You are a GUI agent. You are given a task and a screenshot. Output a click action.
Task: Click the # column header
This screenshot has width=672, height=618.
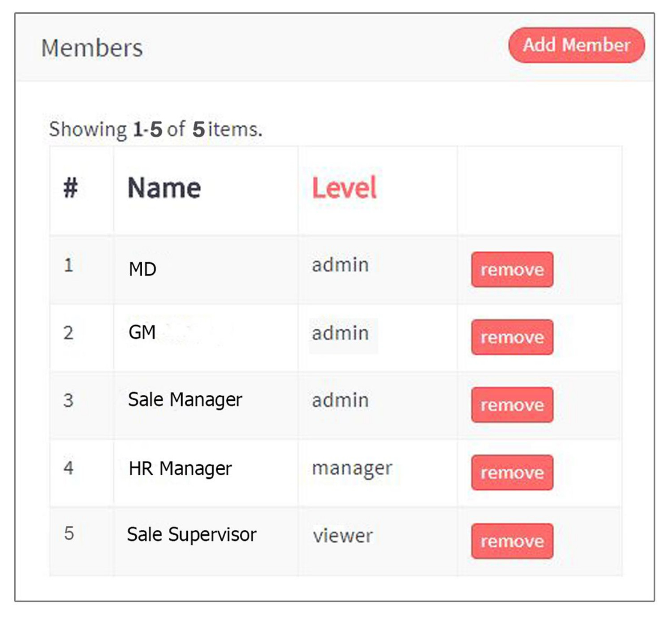click(71, 188)
